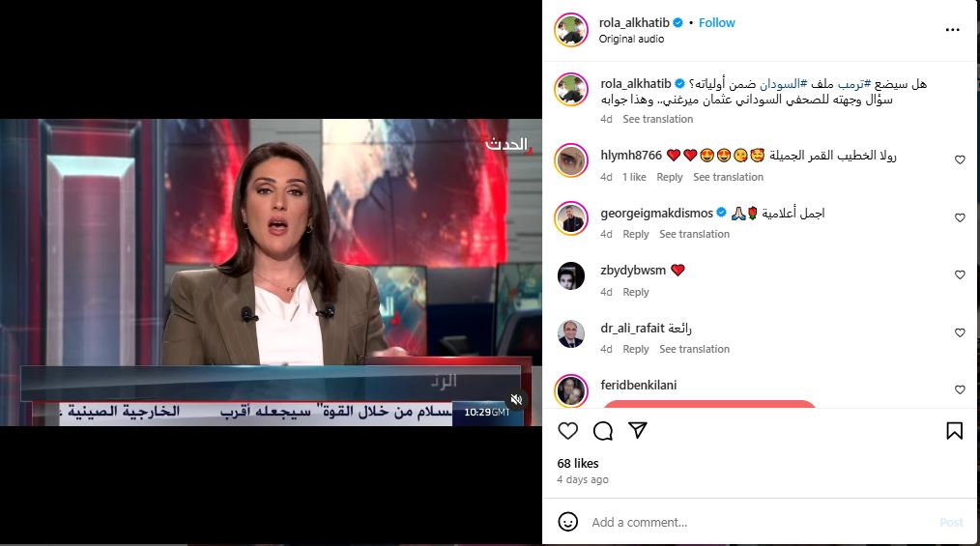View the 68 likes list
The width and height of the screenshot is (980, 546).
[578, 463]
